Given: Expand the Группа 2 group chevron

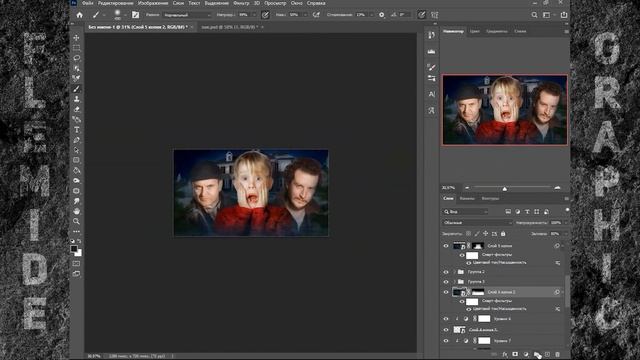Looking at the screenshot, I should coord(454,272).
